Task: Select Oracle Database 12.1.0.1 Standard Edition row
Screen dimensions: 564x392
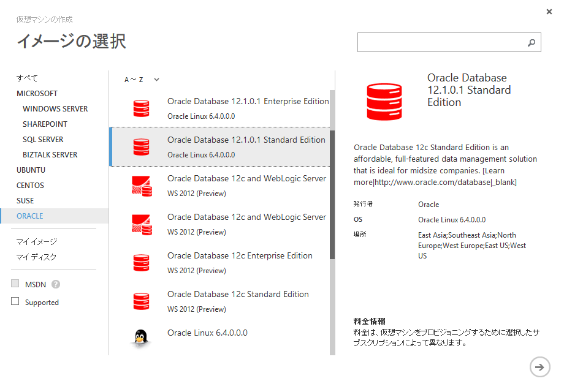Action: (219, 146)
